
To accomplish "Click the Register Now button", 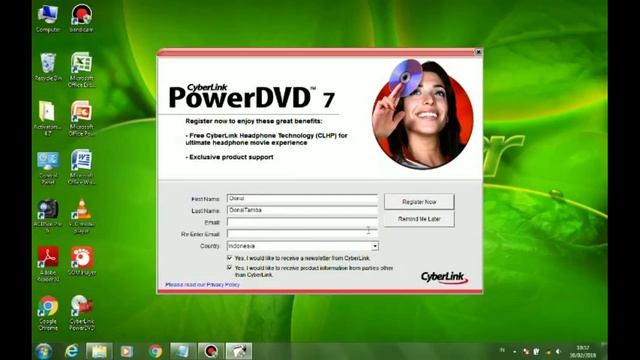I will (x=419, y=202).
